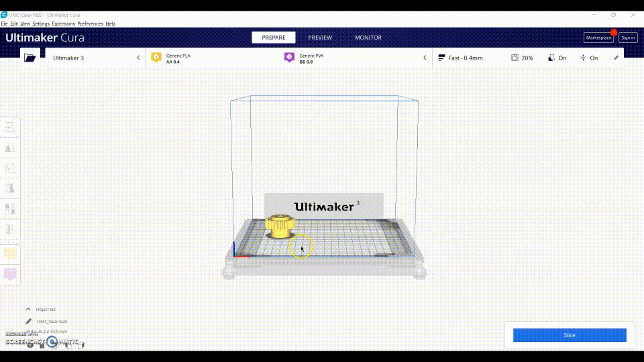
Task: Click the Slice button
Action: 570,335
